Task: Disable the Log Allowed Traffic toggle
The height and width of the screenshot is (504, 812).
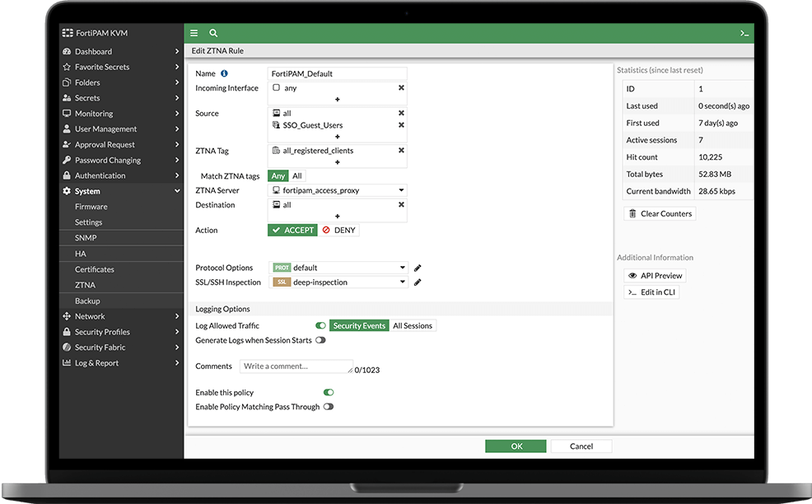Action: [x=320, y=326]
